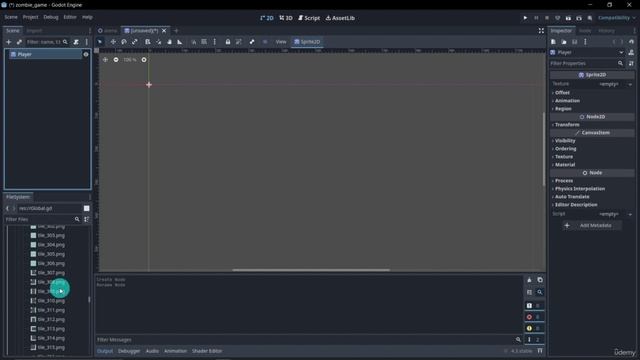Screen dimensions: 640x360
Task: Activate the Pivot tool in viewport toolbar
Action: 158,42
